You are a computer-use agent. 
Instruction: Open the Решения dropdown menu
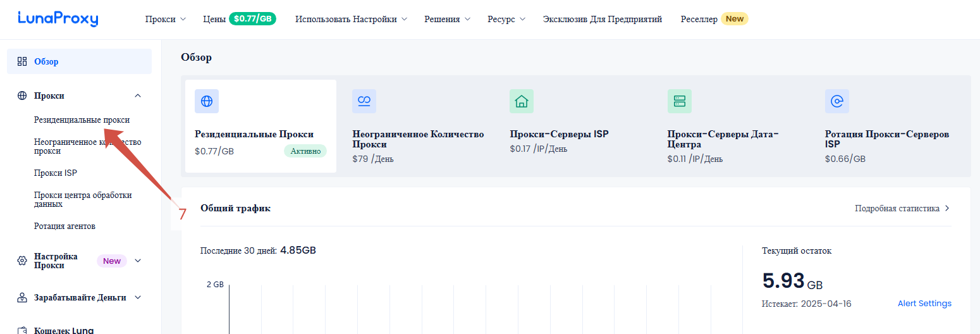447,19
